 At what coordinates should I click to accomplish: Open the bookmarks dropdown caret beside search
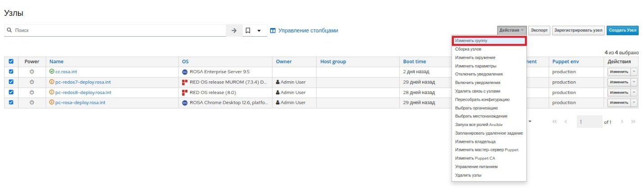pos(259,31)
